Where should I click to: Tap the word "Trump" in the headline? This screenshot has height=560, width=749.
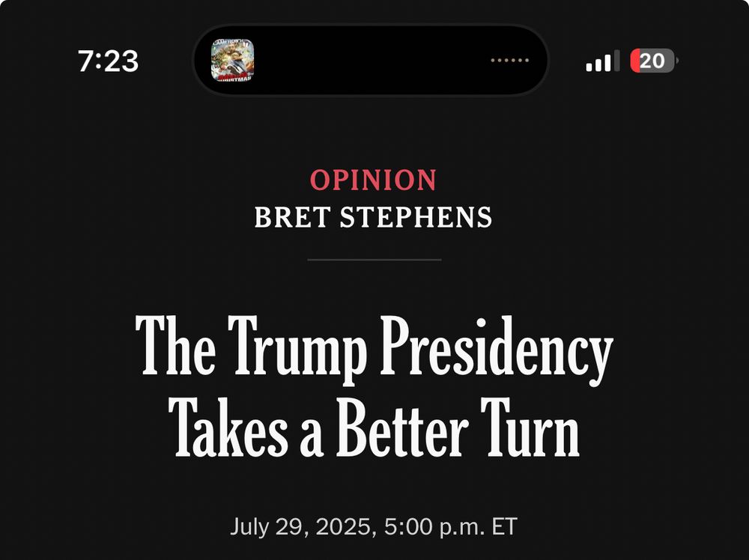(x=297, y=350)
